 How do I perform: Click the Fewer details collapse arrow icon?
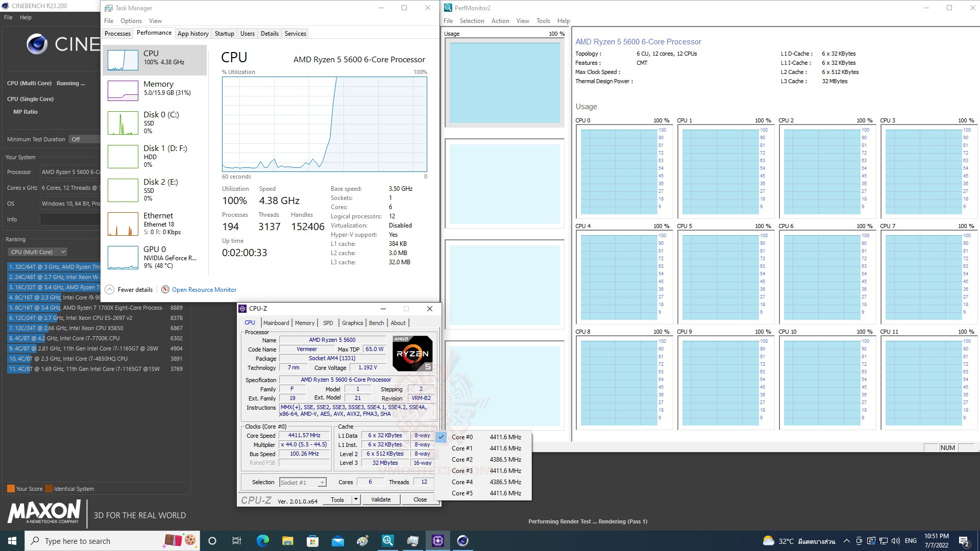109,290
